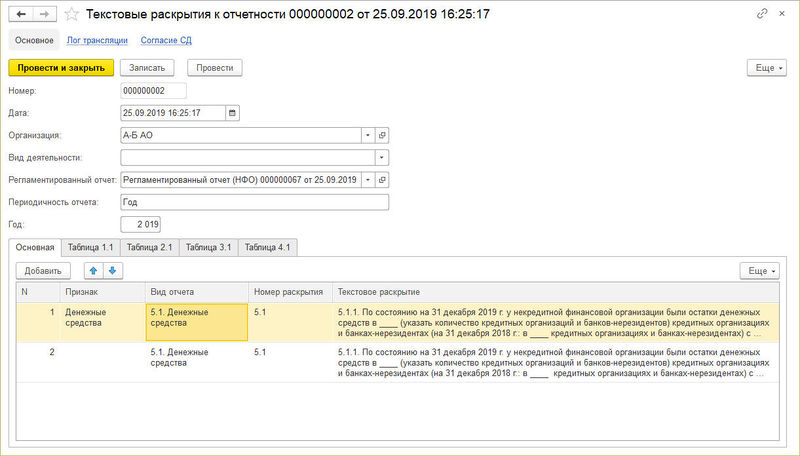Open calendar picker next to Дата field
Viewport: 800px width, 456px height.
click(233, 113)
